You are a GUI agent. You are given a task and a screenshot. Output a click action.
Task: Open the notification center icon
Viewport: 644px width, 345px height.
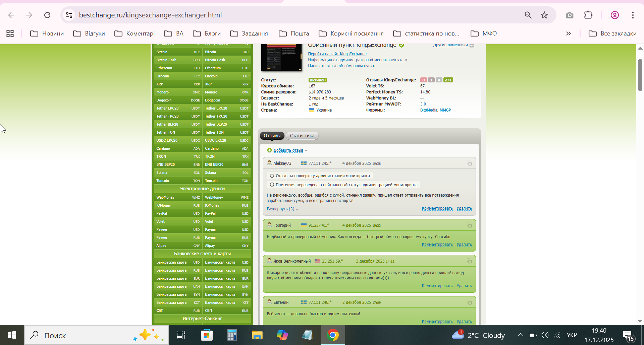pyautogui.click(x=628, y=335)
